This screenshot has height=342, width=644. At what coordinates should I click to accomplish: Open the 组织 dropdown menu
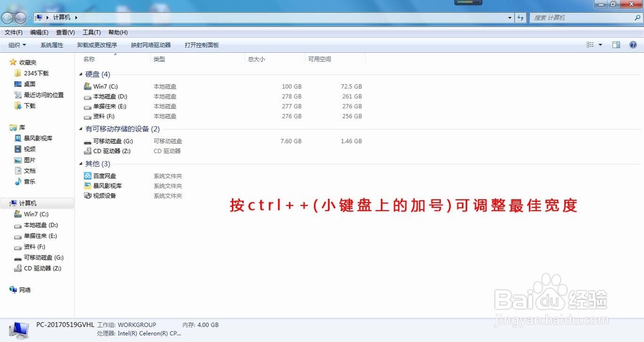(17, 44)
